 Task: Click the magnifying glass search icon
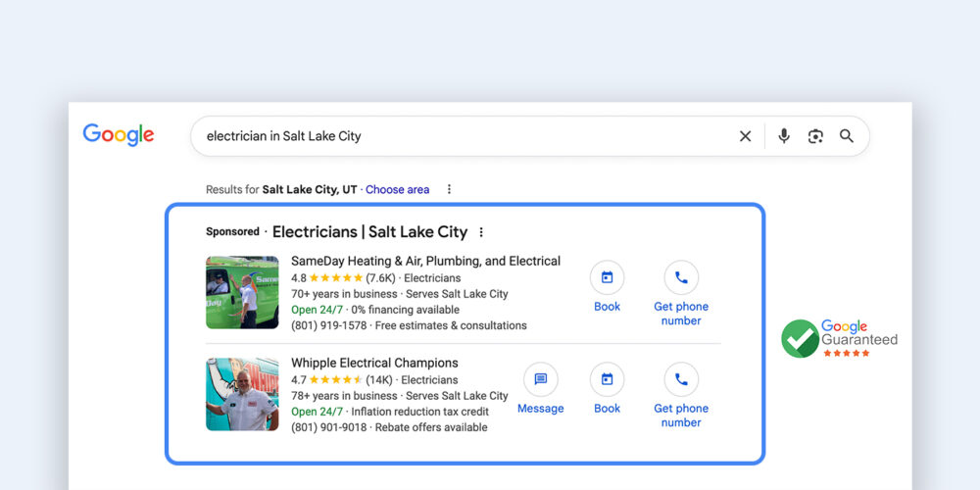847,136
